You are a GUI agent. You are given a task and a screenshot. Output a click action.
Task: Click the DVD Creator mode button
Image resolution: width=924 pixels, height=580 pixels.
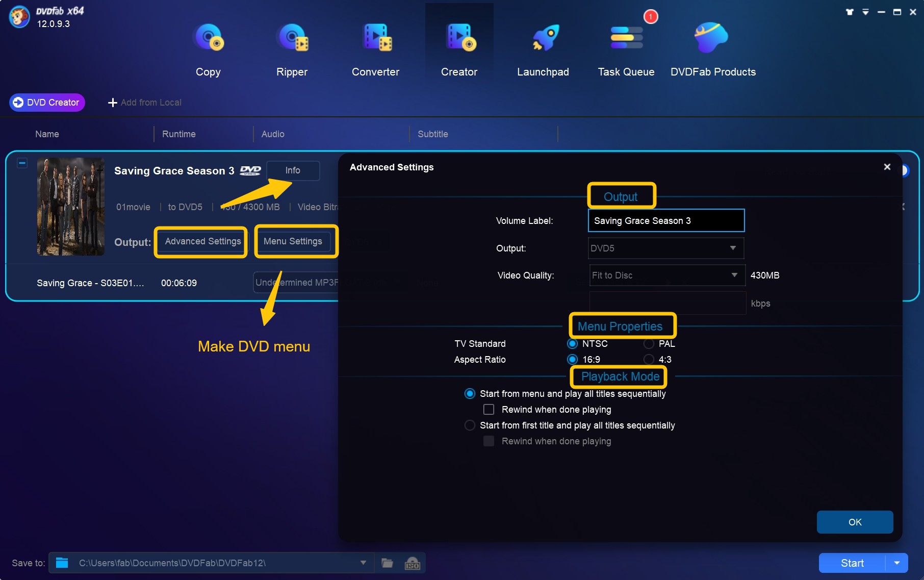tap(47, 103)
